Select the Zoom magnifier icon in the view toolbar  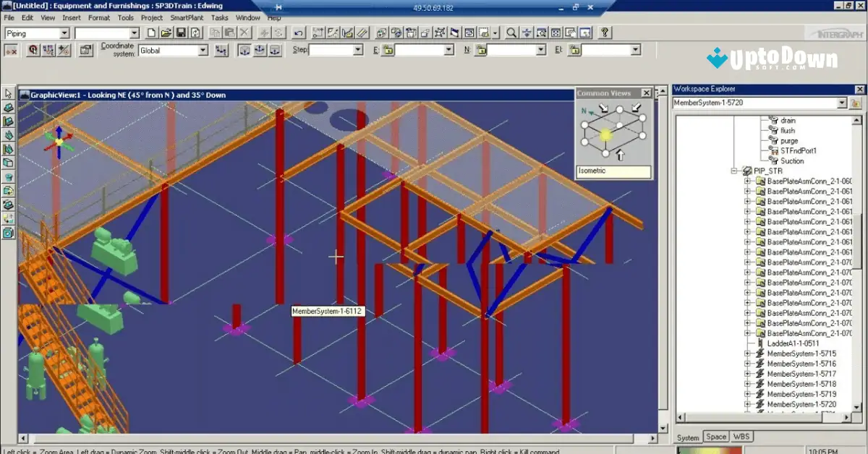point(510,32)
